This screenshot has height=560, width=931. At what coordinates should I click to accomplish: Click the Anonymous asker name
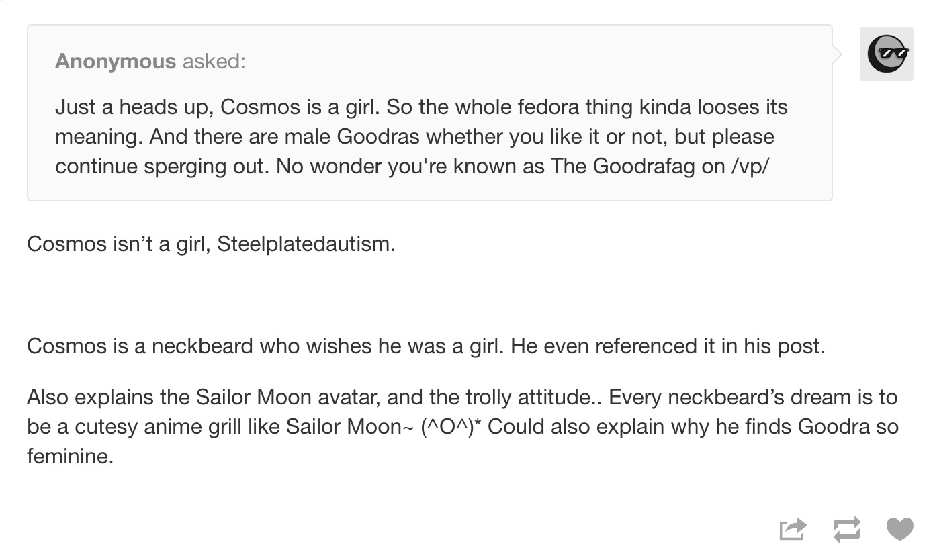[x=115, y=61]
